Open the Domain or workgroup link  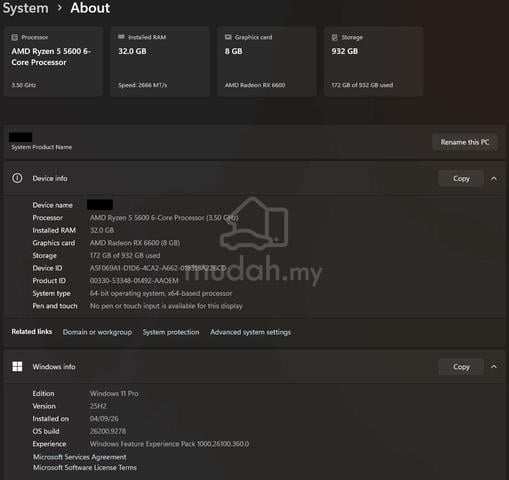(97, 332)
